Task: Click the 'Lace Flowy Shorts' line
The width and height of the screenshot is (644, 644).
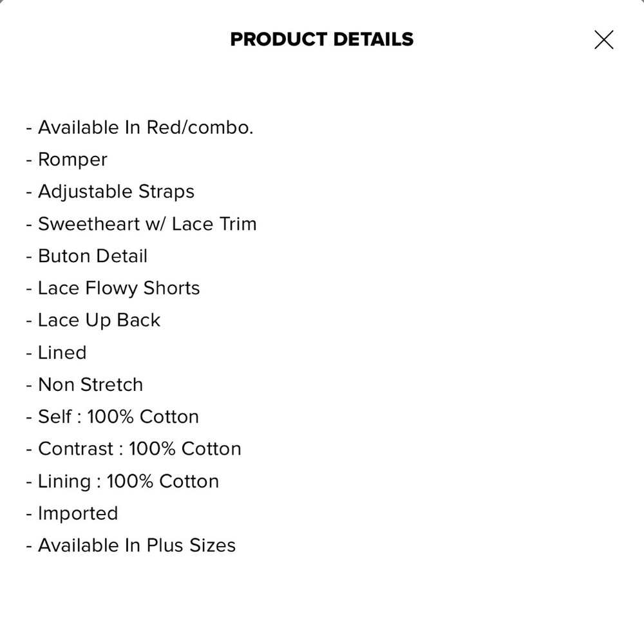Action: (118, 288)
